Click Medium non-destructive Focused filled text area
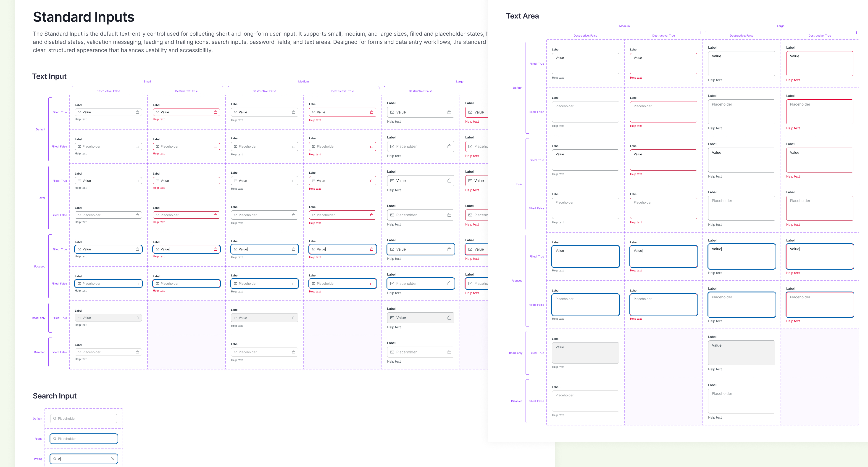 click(x=585, y=257)
